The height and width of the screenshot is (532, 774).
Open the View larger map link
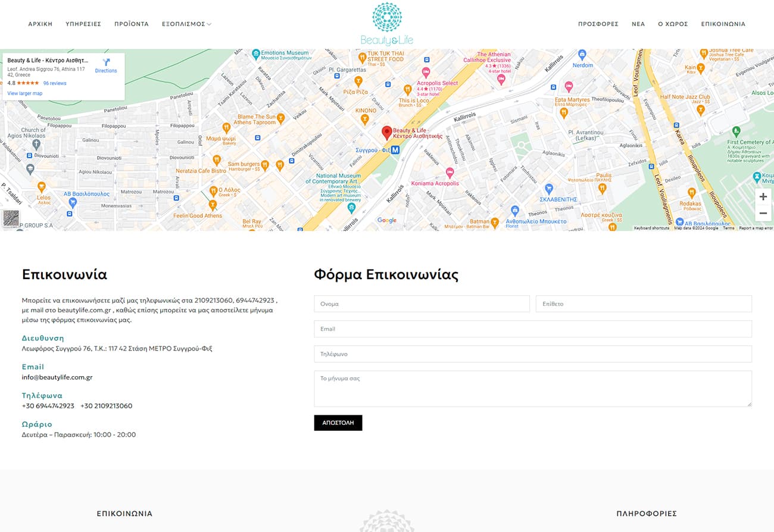[25, 93]
